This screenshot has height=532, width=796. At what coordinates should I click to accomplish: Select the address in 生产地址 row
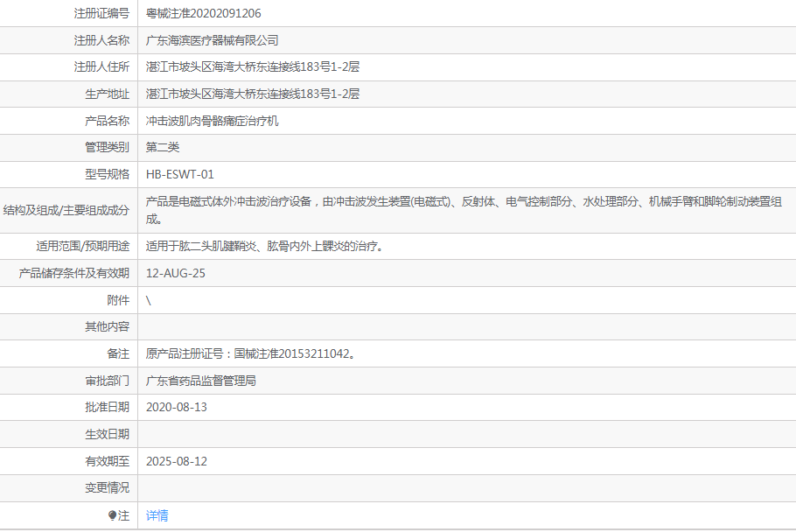253,94
